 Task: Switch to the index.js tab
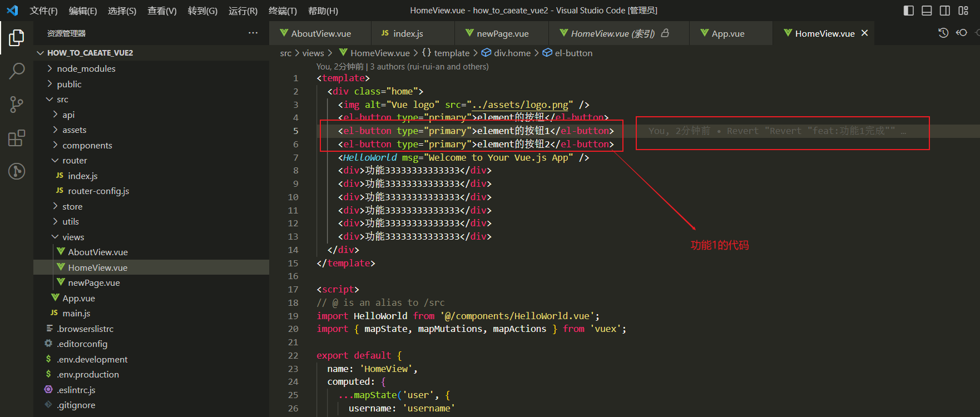point(413,33)
